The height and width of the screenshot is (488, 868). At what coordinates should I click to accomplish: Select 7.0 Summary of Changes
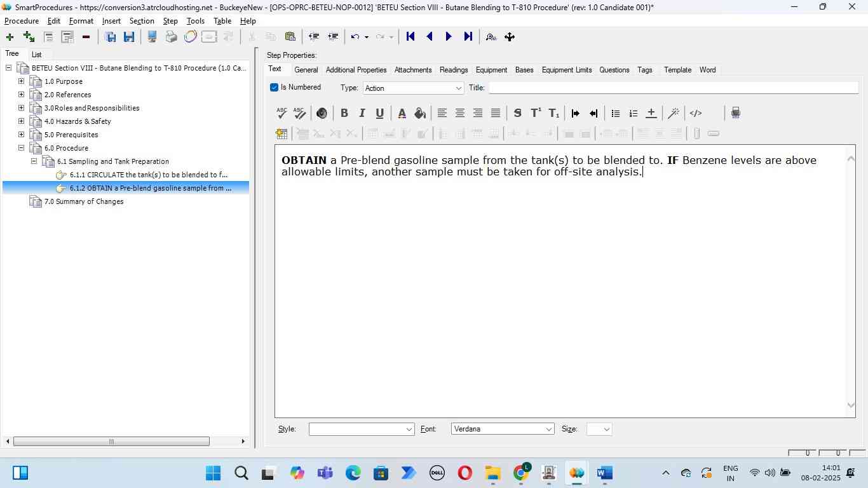click(84, 201)
